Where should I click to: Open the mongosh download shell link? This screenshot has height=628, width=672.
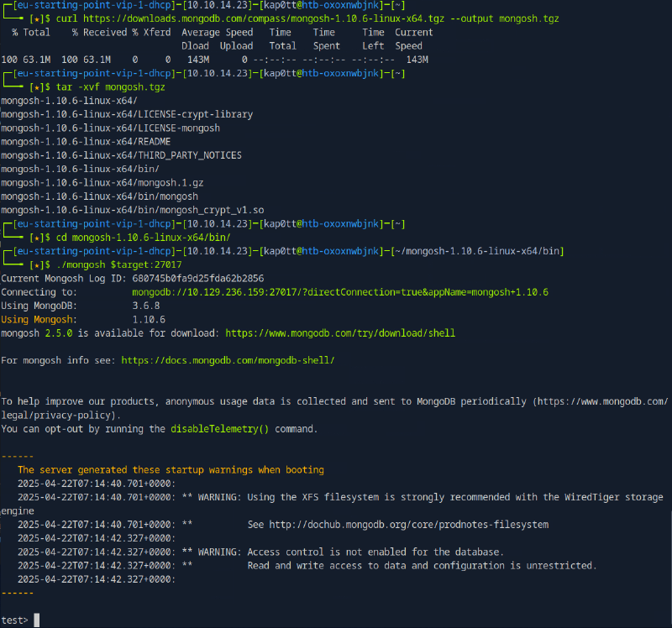pyautogui.click(x=340, y=333)
